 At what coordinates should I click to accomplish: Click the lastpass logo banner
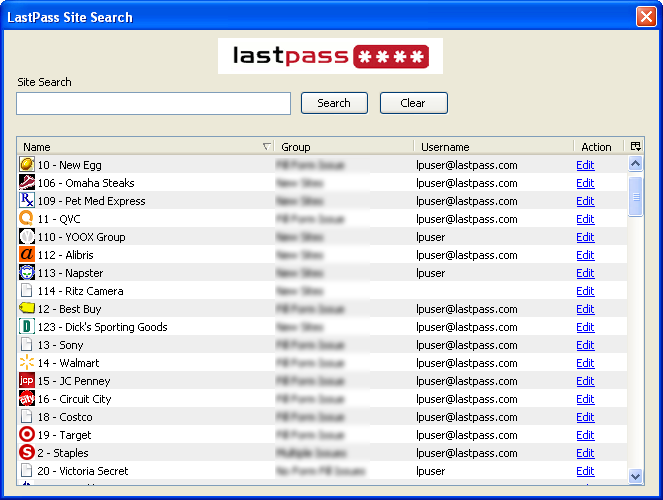(x=330, y=56)
